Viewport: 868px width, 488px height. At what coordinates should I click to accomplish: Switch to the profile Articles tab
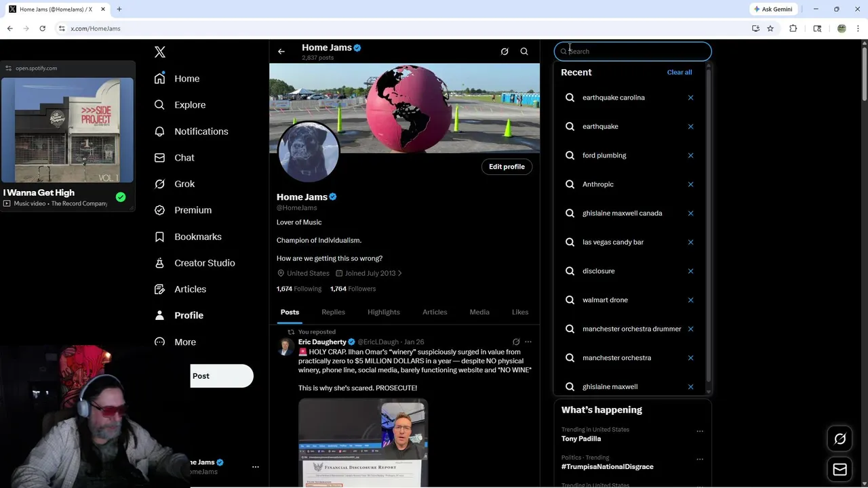coord(435,312)
